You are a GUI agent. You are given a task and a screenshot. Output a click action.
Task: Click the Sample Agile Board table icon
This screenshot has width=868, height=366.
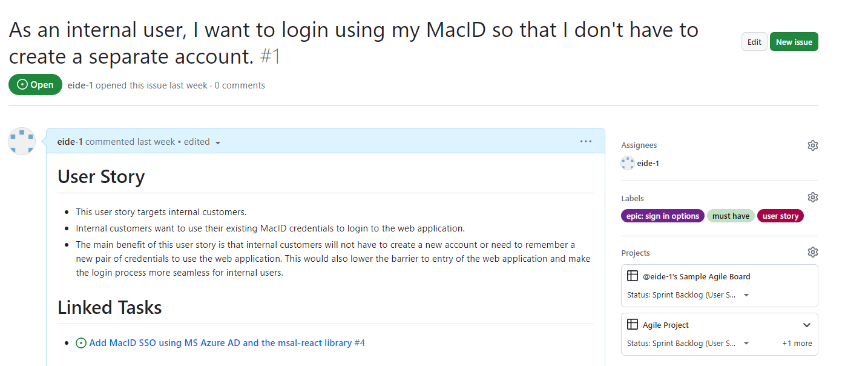633,276
